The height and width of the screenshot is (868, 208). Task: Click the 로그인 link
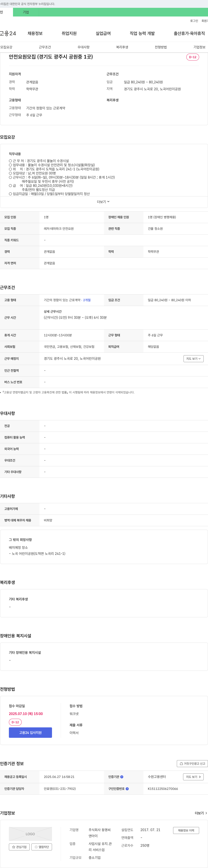(194, 21)
